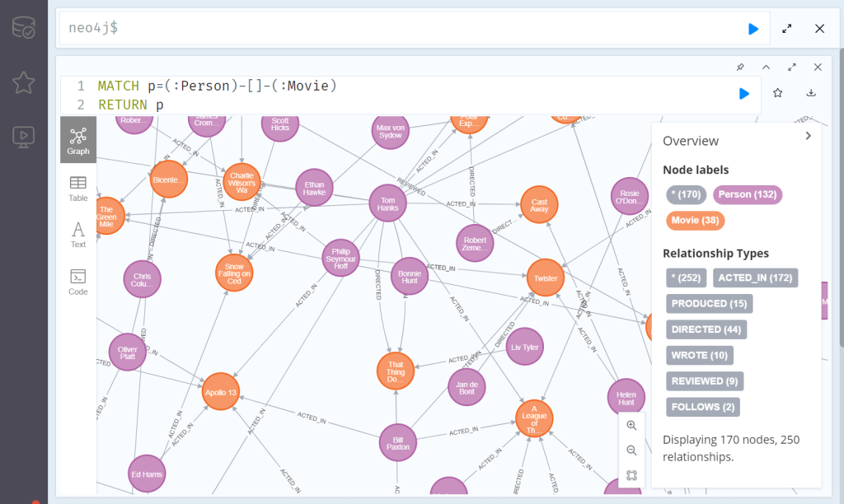The image size is (844, 504).
Task: Save the query as a favorite with the star
Action: pyautogui.click(x=777, y=93)
